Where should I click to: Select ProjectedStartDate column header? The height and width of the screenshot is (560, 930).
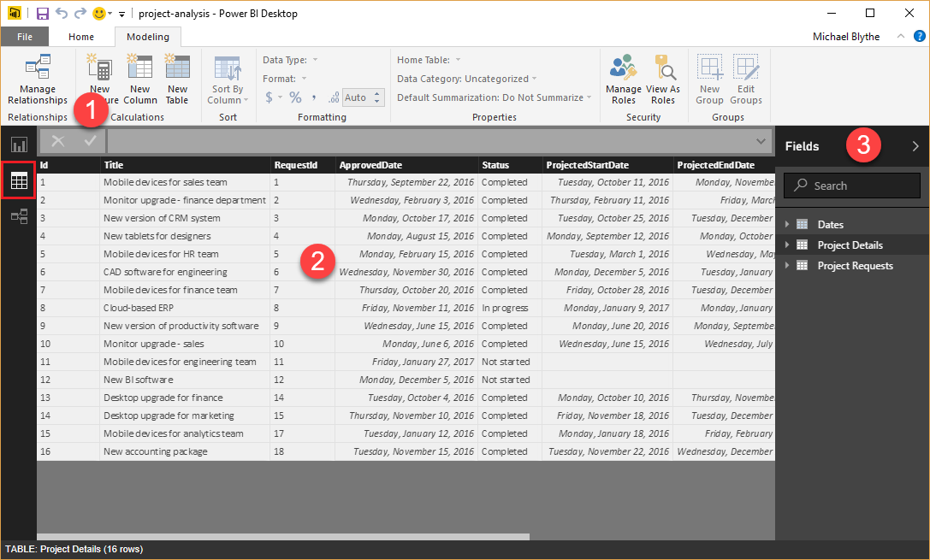(608, 165)
